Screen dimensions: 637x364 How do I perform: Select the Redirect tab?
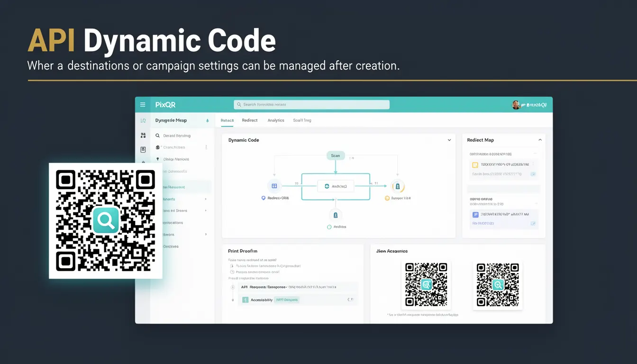(250, 120)
